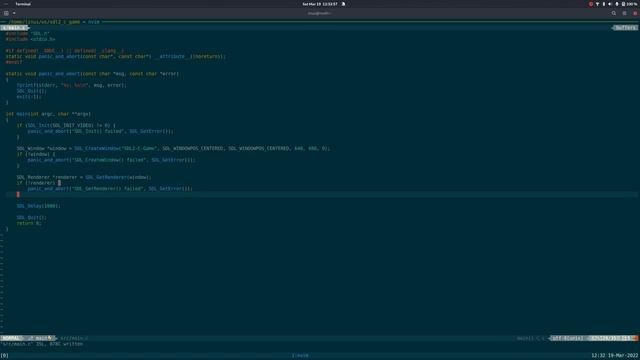Open the volume speaker tray icon

click(x=610, y=4)
